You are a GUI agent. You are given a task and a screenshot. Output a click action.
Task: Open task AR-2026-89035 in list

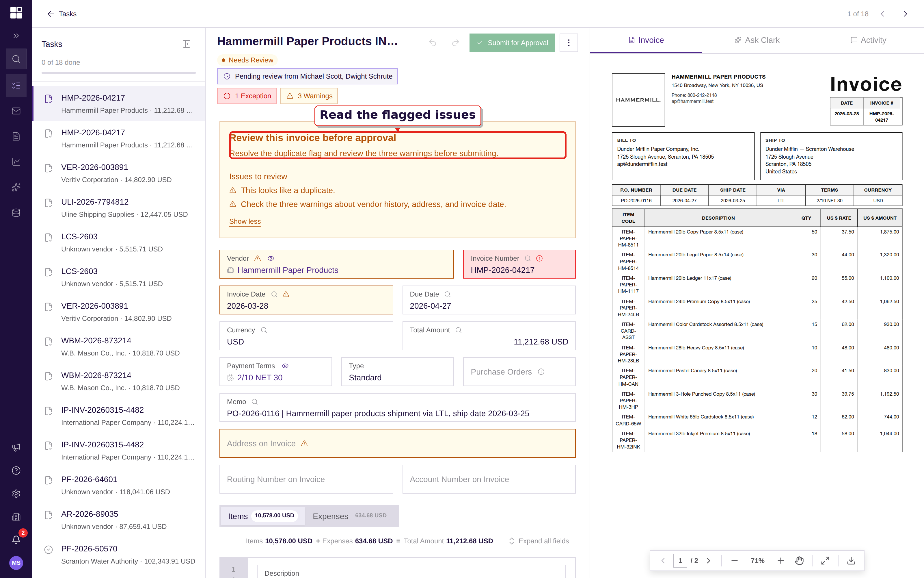tap(119, 520)
